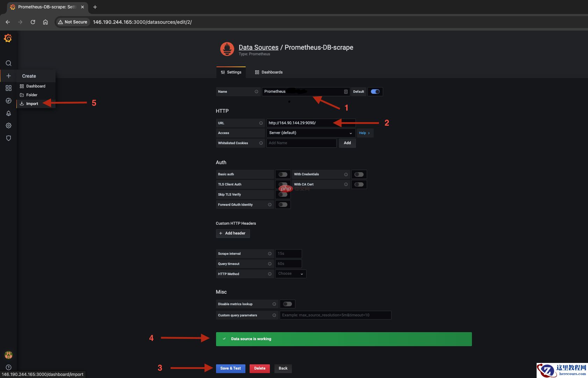This screenshot has width=588, height=378.
Task: Open the Server Admin shield icon
Action: point(9,138)
